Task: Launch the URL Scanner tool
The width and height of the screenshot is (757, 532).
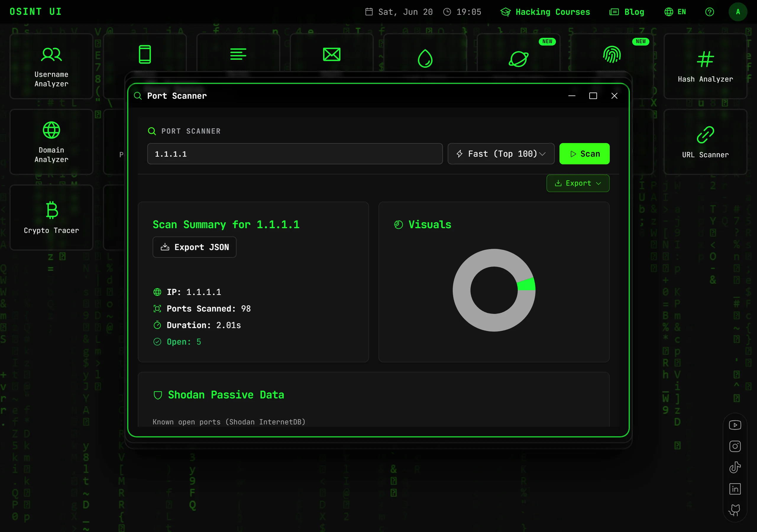Action: (705, 142)
